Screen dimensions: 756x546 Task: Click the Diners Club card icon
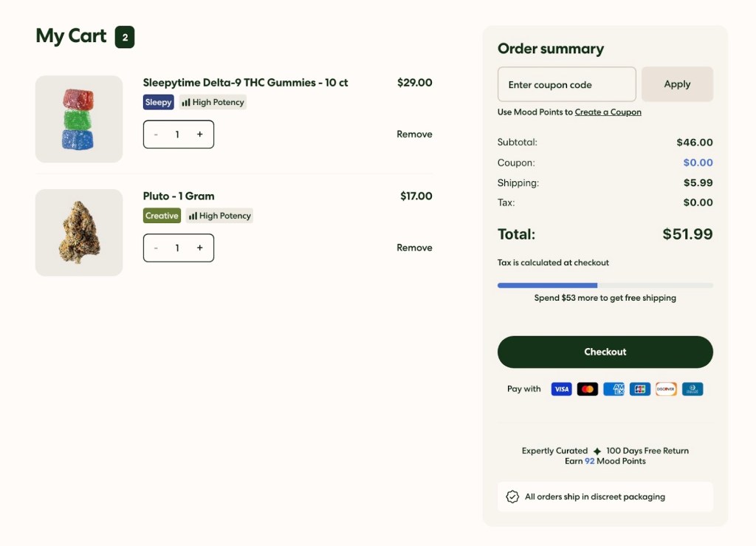coord(693,389)
